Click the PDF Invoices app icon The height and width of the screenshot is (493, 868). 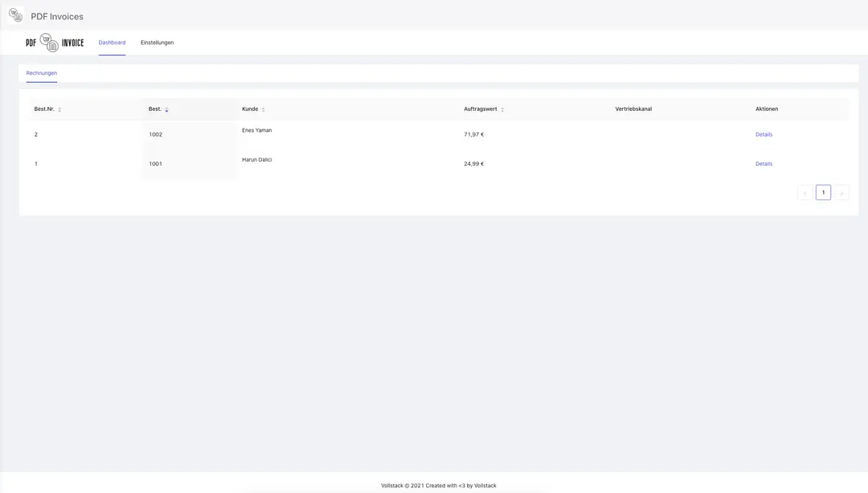(x=16, y=15)
